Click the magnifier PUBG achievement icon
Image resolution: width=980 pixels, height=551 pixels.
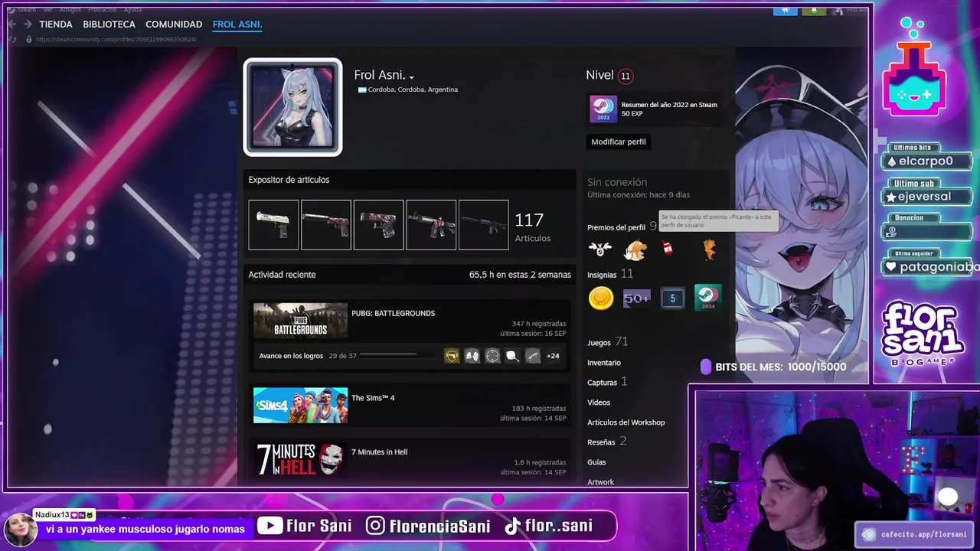click(x=512, y=356)
